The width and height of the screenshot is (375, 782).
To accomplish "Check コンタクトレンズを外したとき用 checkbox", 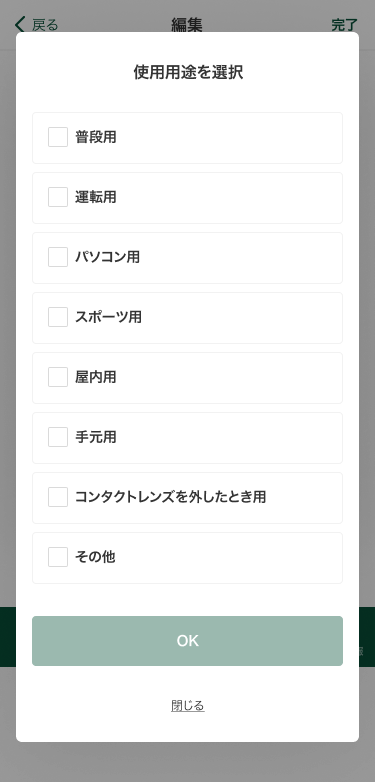I will pyautogui.click(x=58, y=497).
